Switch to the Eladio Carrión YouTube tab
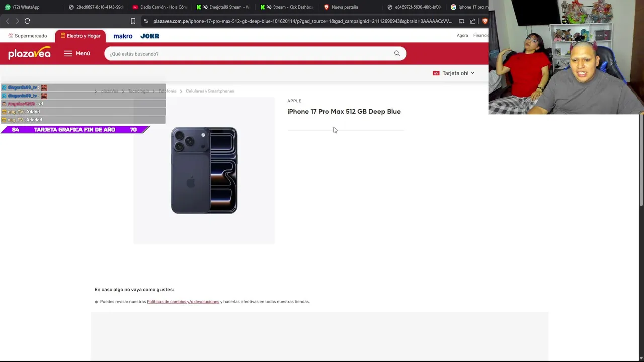 pos(160,7)
